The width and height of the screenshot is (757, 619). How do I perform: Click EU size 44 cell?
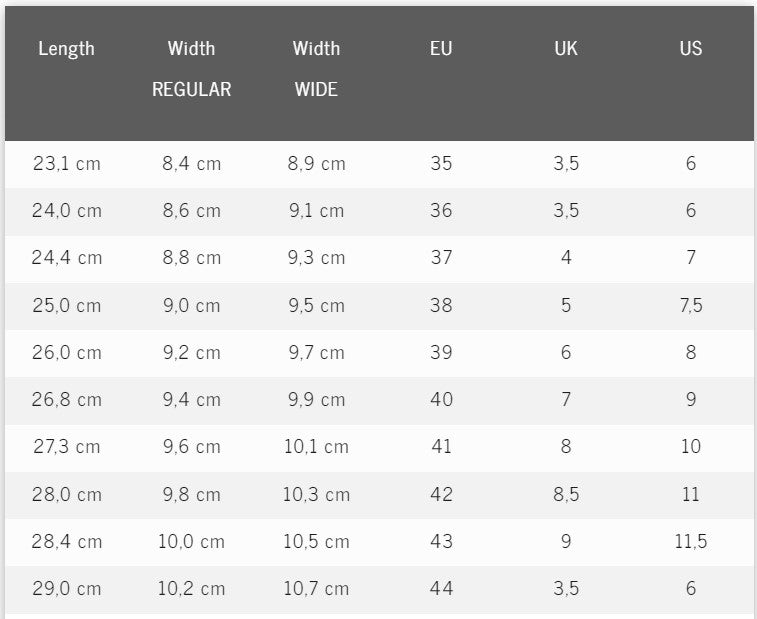[441, 589]
